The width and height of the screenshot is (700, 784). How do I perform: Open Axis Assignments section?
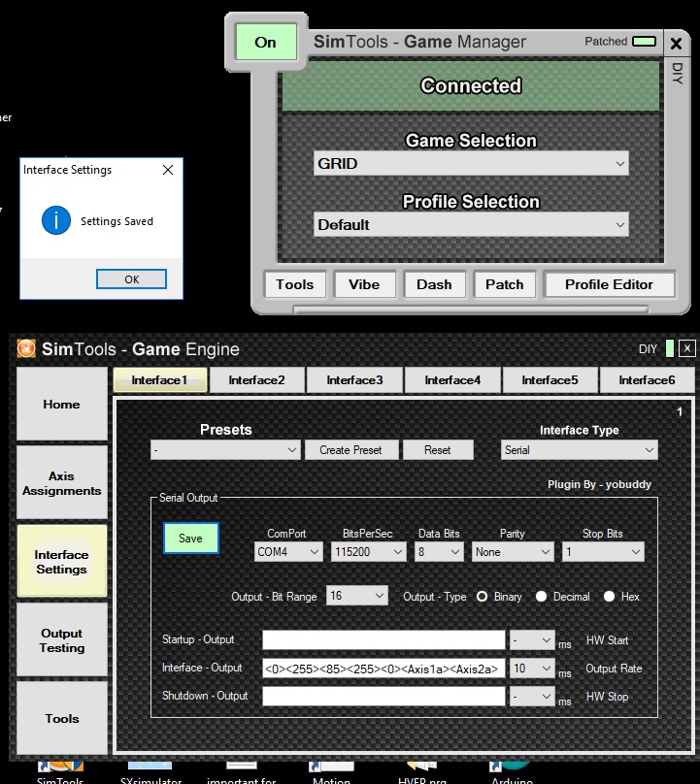pyautogui.click(x=61, y=483)
